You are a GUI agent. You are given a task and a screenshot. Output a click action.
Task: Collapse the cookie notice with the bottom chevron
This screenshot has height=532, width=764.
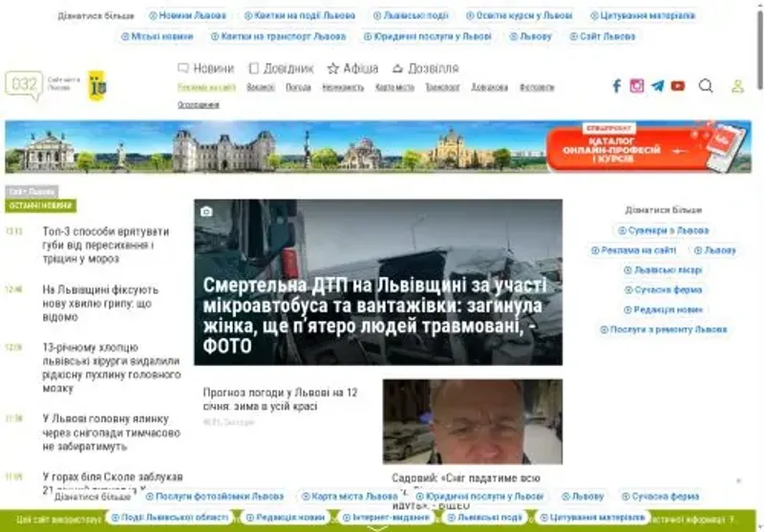tap(378, 528)
